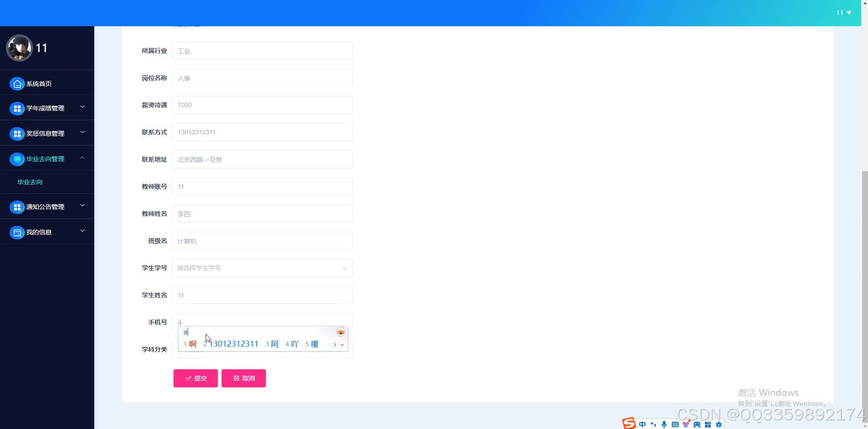Click the 所属行业 input field
This screenshot has width=868, height=429.
[x=262, y=51]
